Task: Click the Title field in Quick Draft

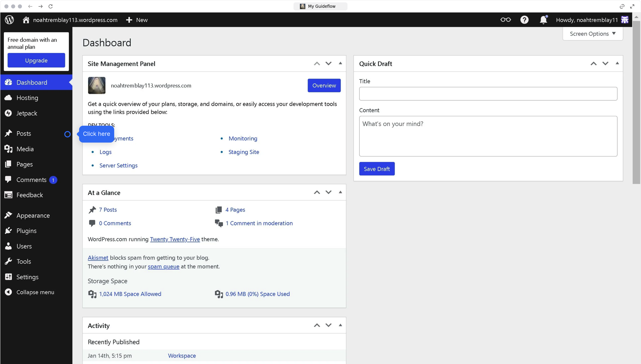Action: [488, 94]
